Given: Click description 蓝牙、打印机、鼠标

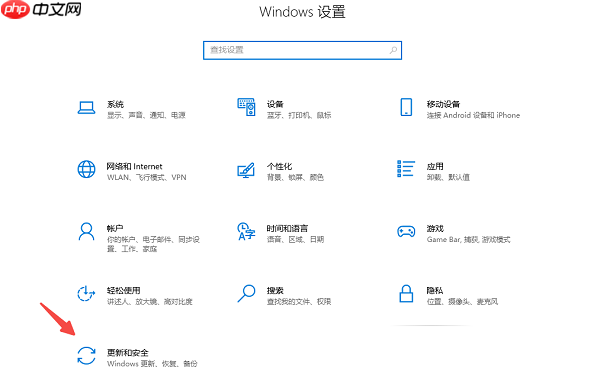Looking at the screenshot, I should point(299,115).
